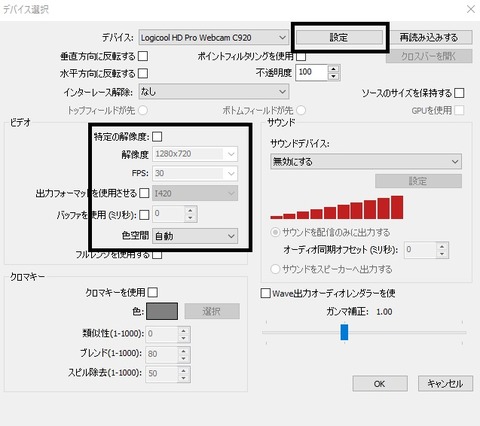Close the デバイス選択 dialog window

(471, 9)
